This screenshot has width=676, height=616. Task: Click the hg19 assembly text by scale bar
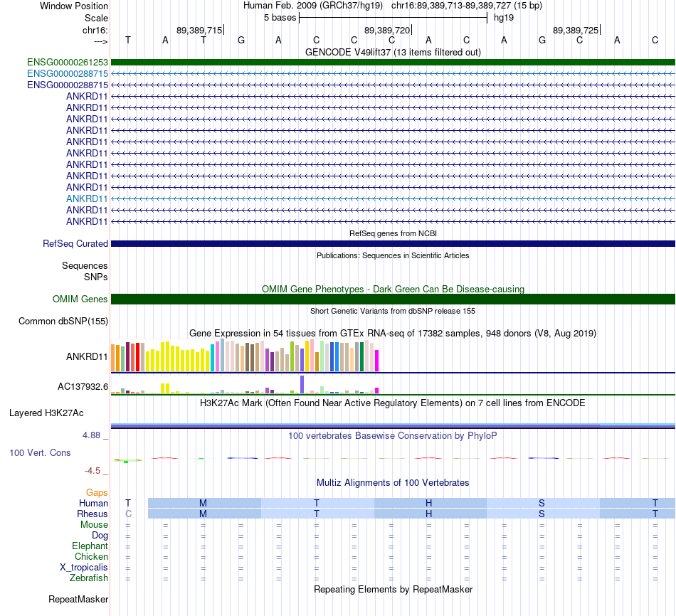click(504, 18)
